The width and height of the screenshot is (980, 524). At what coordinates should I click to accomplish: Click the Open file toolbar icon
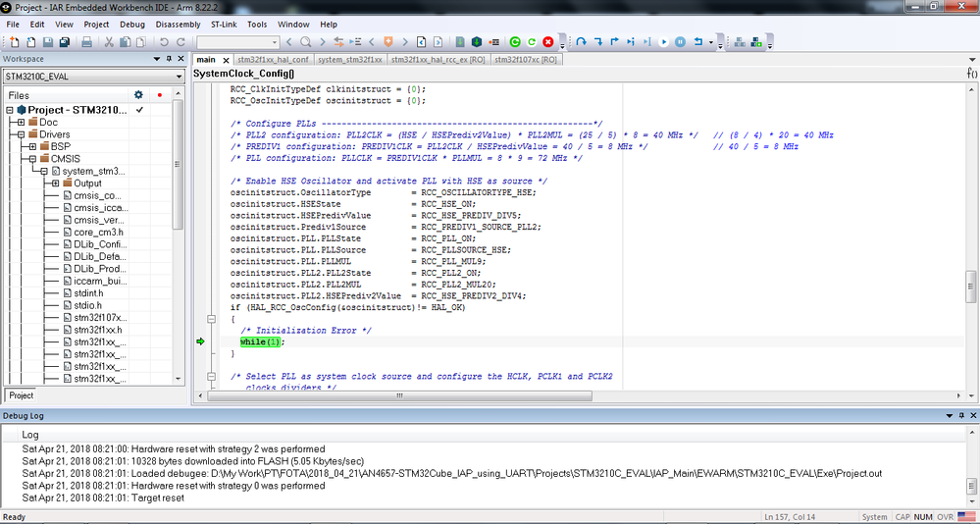pos(30,42)
